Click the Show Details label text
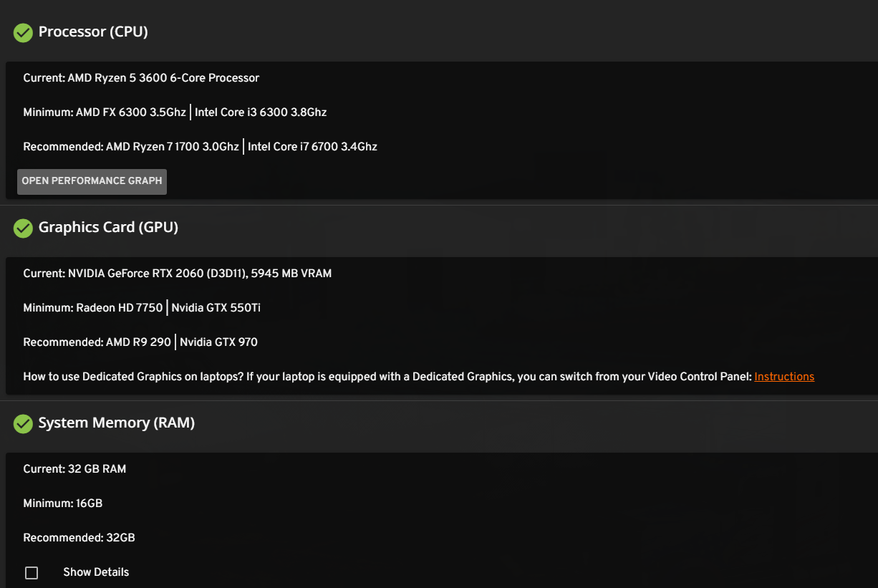This screenshot has width=878, height=588. (x=96, y=572)
